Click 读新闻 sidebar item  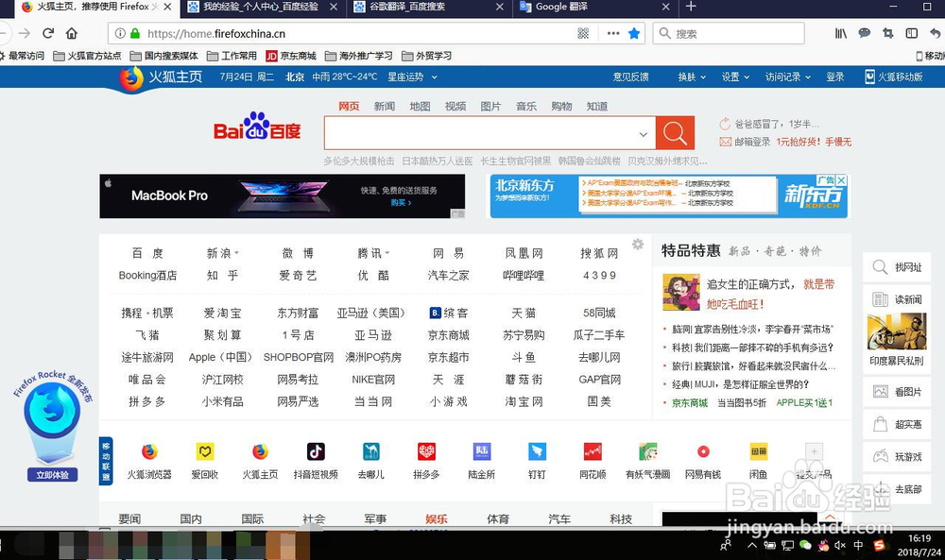898,299
